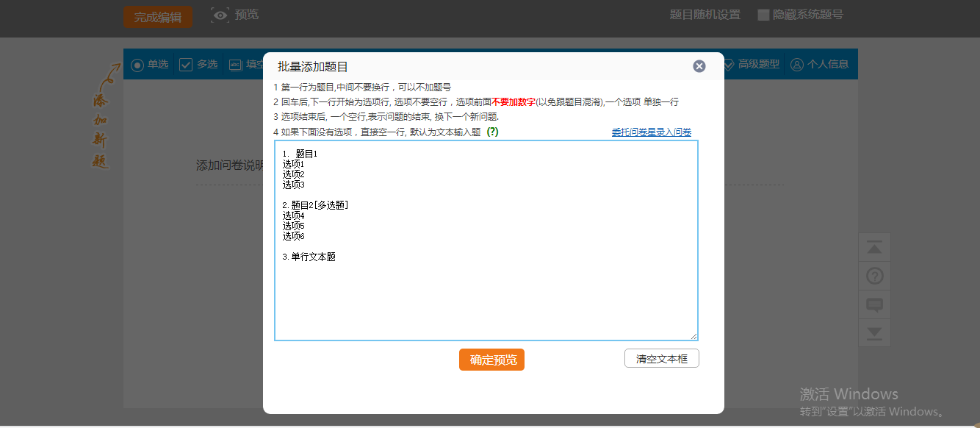Screen dimensions: 980x428
Task: Select the 单选 question type
Action: (x=151, y=65)
